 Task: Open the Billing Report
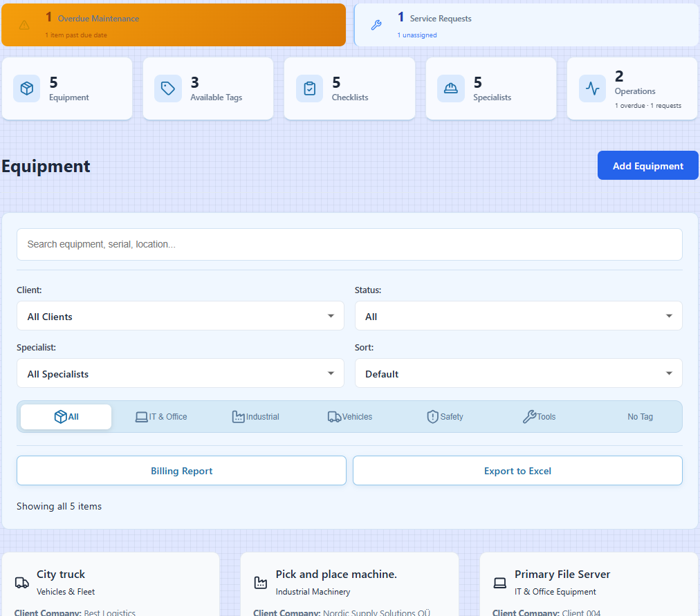coord(181,470)
